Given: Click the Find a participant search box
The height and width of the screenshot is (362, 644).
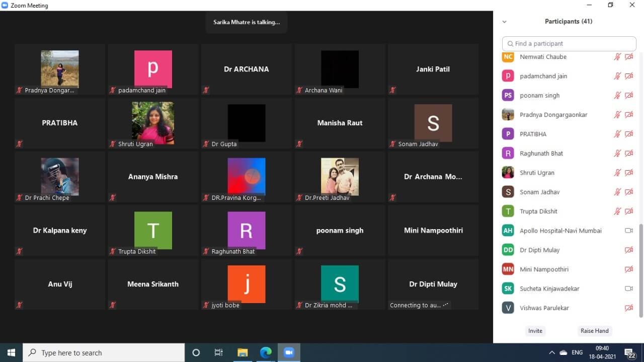Looking at the screenshot, I should click(569, 44).
